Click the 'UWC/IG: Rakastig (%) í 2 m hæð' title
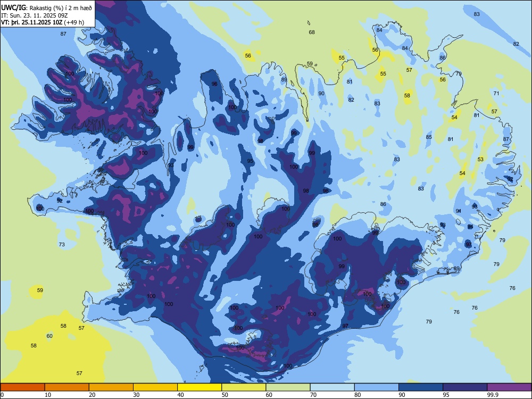Image resolution: width=532 pixels, height=399 pixels. tap(46, 8)
